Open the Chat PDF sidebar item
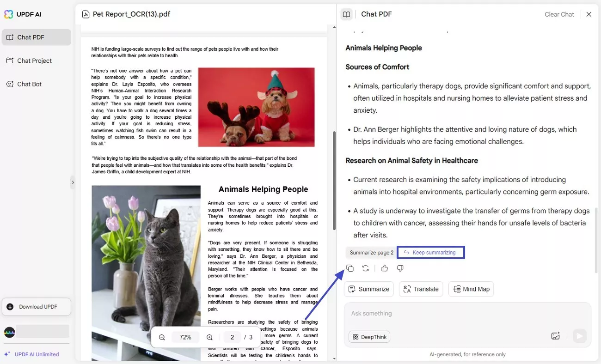 [x=37, y=37]
